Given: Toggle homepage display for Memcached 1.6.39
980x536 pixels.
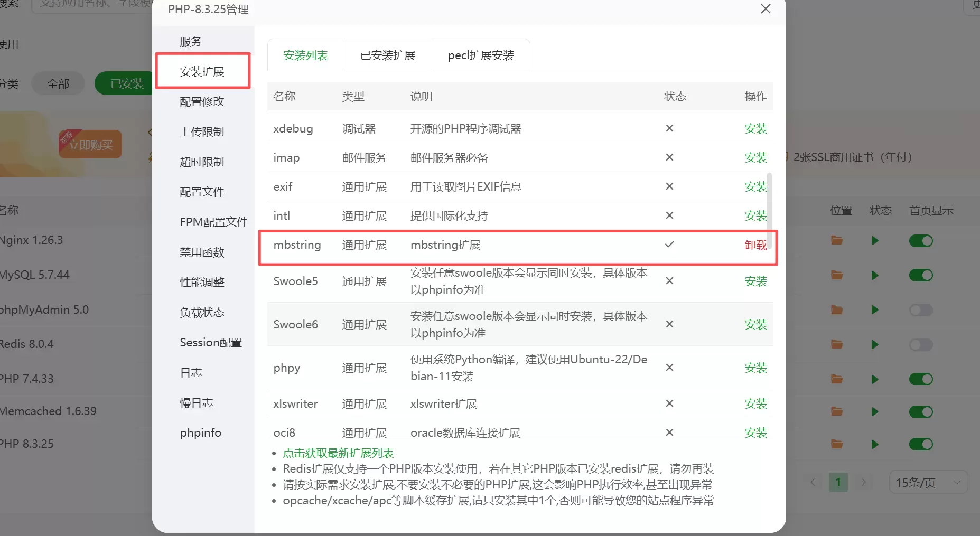Looking at the screenshot, I should pos(921,412).
